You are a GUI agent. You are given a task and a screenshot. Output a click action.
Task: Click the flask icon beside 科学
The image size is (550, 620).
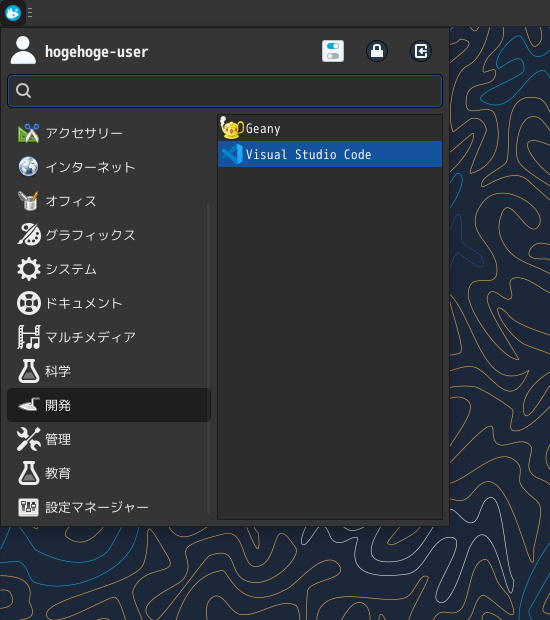pos(28,371)
